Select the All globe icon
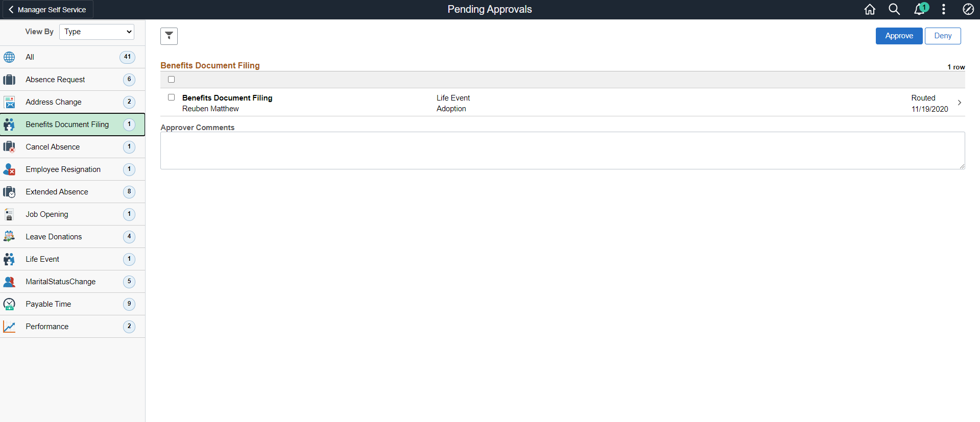 [9, 57]
